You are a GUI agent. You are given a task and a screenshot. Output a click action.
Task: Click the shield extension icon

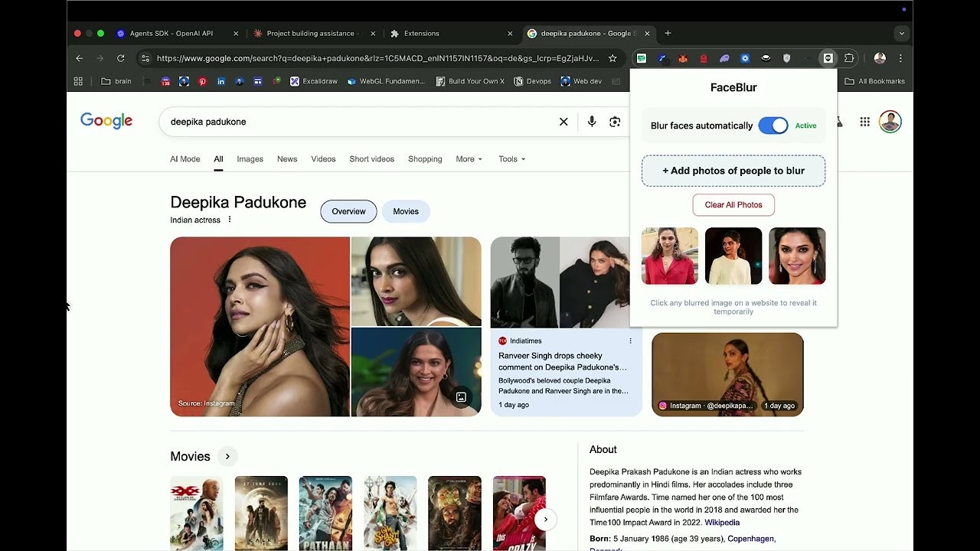786,58
